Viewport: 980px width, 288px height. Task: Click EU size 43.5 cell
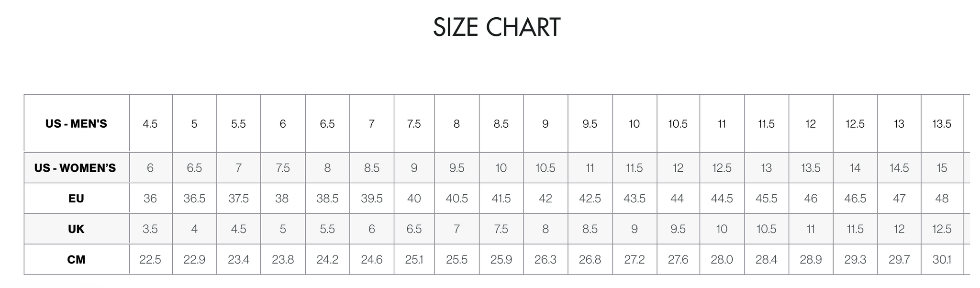click(x=635, y=199)
